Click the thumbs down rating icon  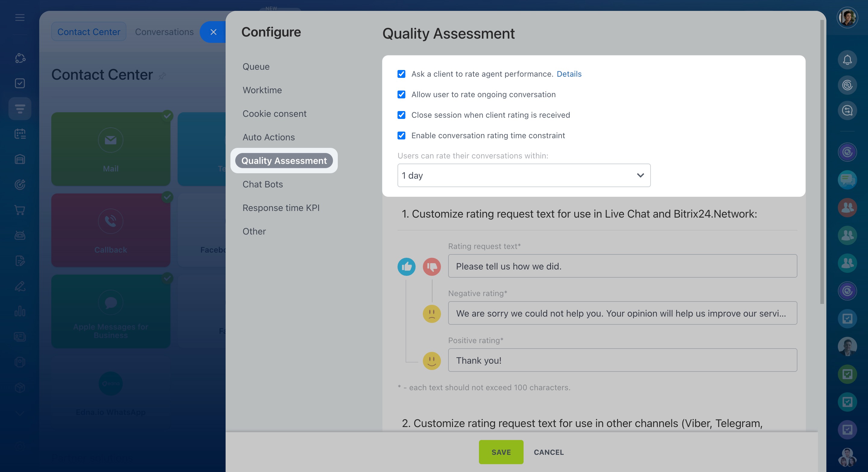432,267
